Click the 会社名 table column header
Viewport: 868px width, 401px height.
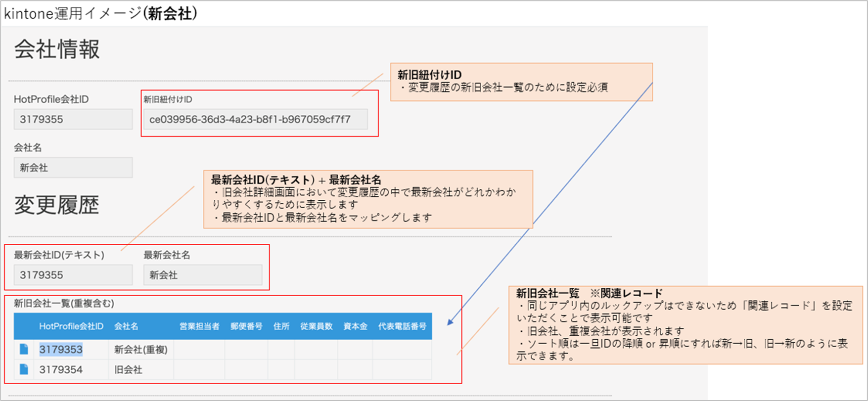pyautogui.click(x=126, y=326)
